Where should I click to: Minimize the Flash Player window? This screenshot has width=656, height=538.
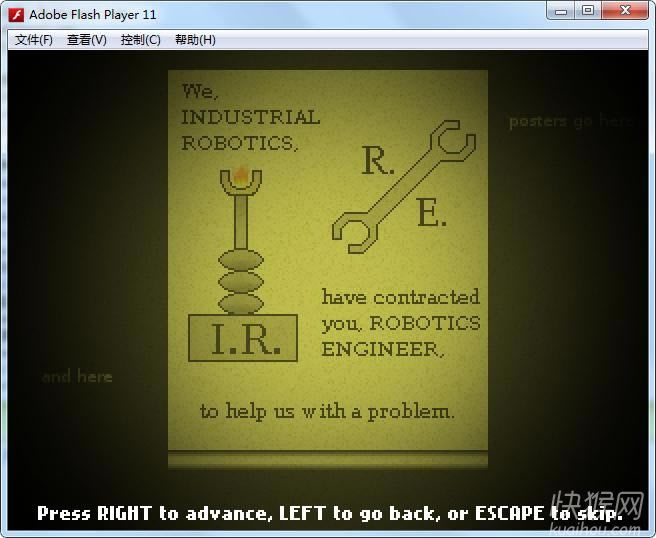(x=562, y=11)
